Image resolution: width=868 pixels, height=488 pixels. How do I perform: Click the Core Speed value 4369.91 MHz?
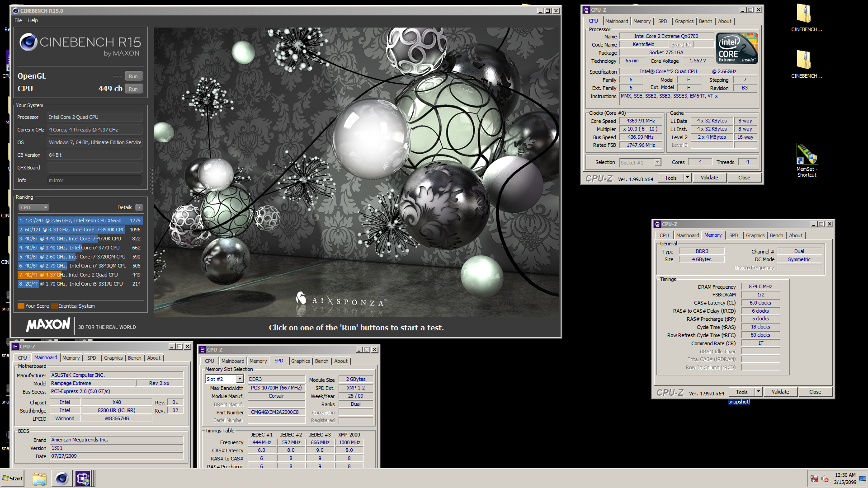640,121
